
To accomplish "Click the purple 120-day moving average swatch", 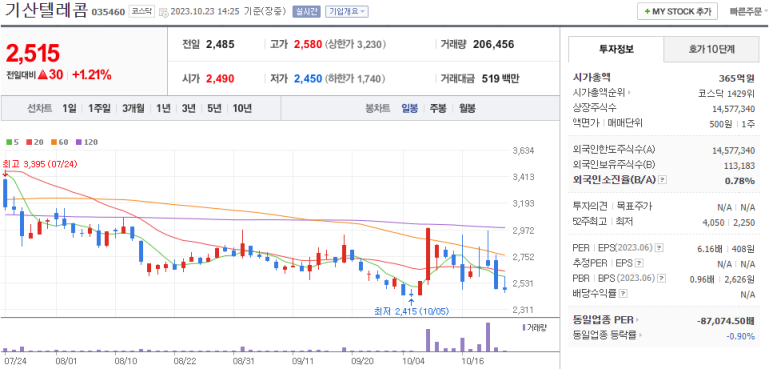I will point(78,142).
